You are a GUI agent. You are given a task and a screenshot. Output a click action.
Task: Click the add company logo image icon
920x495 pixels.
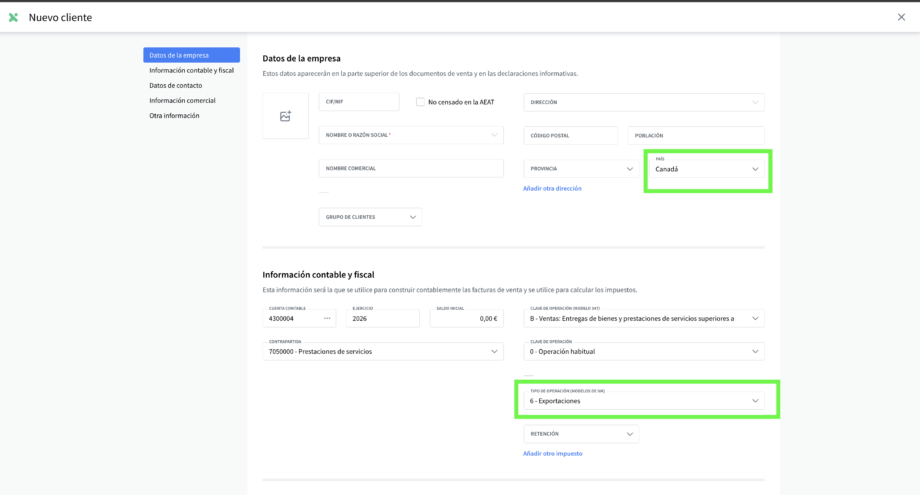point(285,116)
